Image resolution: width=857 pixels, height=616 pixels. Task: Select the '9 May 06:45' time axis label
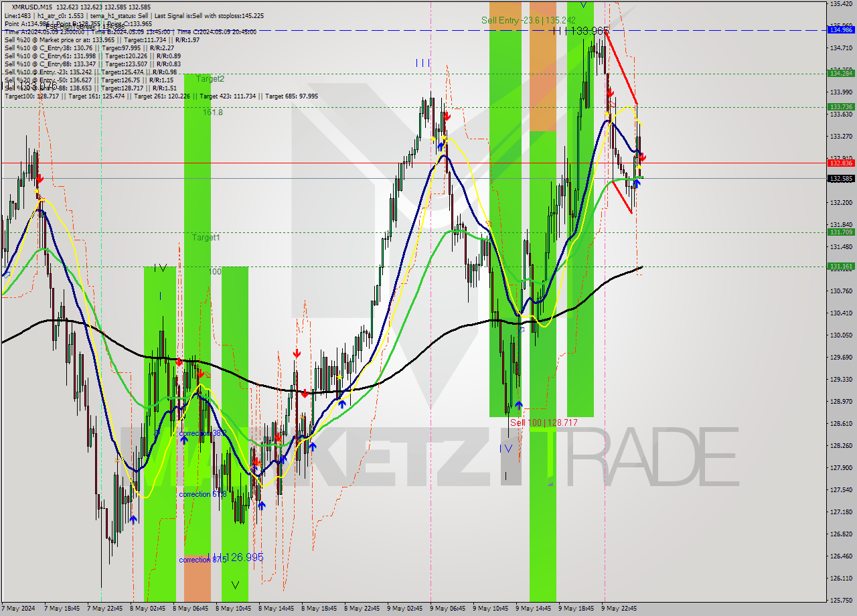(x=447, y=609)
